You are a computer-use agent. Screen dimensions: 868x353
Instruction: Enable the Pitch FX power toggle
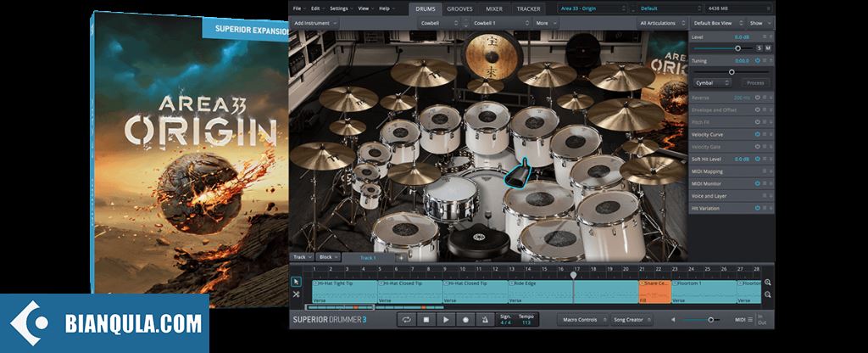tap(757, 122)
